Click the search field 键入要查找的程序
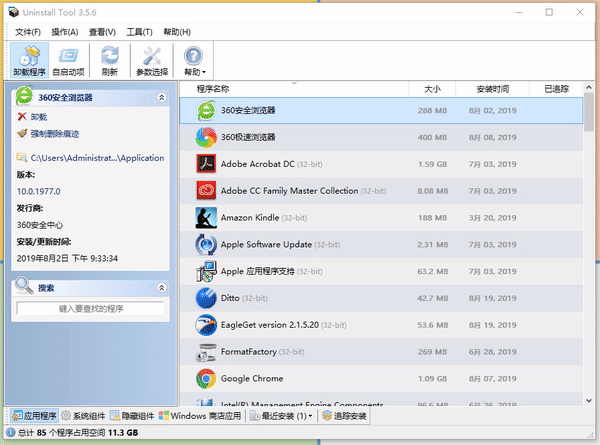This screenshot has width=600, height=445. click(90, 308)
